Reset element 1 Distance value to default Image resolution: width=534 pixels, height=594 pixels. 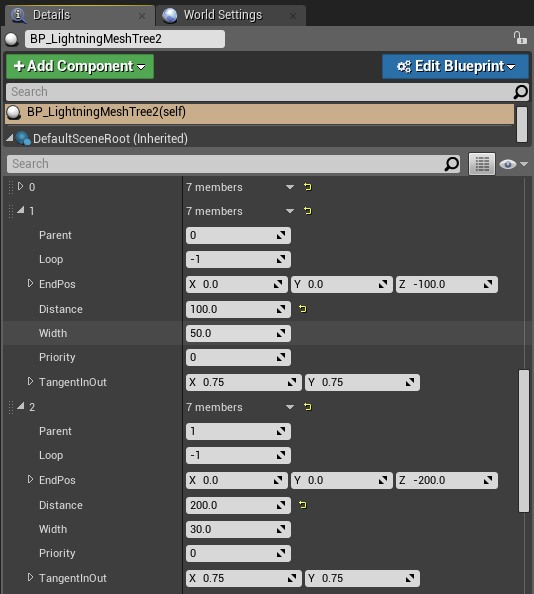303,309
